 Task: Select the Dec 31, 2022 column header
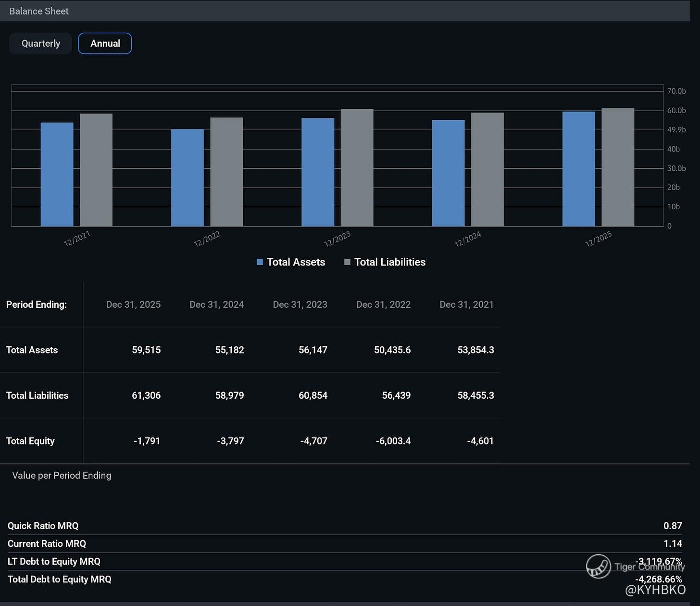pyautogui.click(x=384, y=304)
